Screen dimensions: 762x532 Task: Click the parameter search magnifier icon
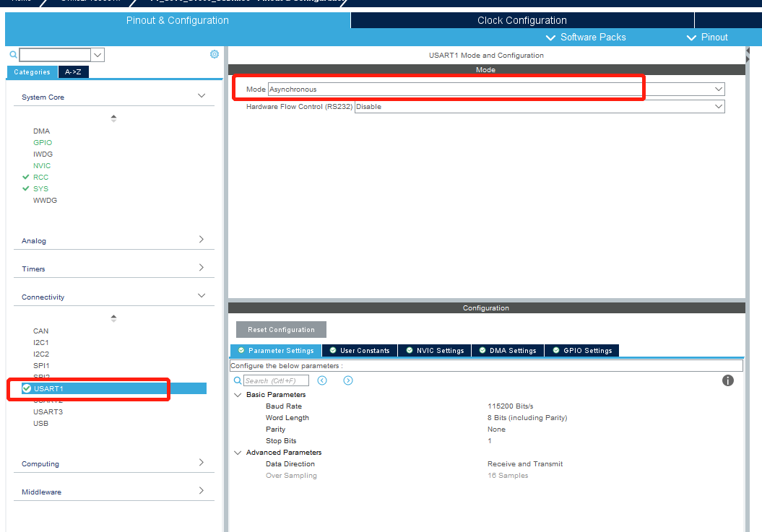pos(238,380)
